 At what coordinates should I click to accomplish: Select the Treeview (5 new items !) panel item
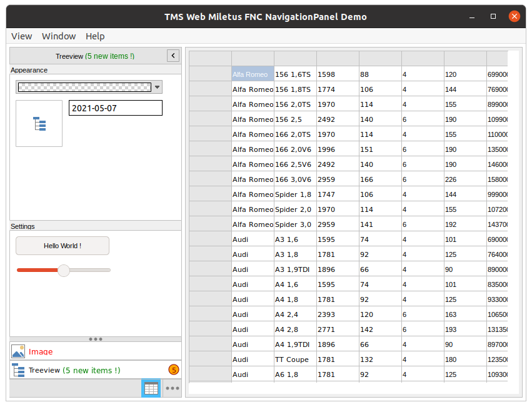(x=74, y=370)
